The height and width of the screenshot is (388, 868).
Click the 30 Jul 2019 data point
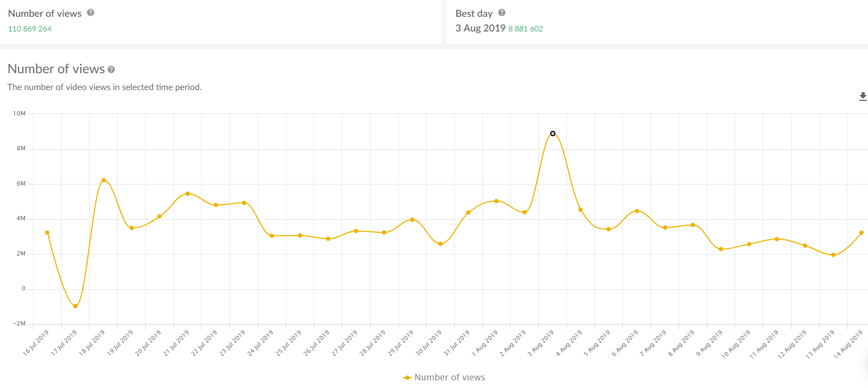(441, 244)
